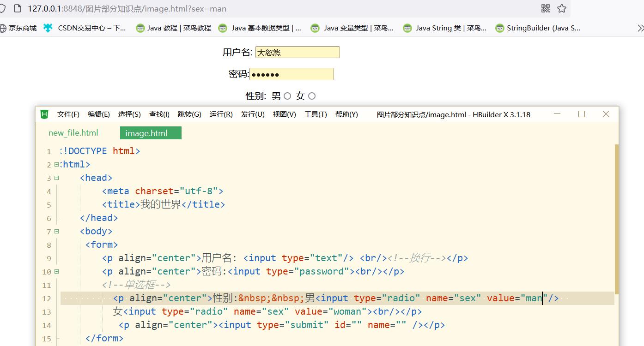Switch to the new_file.html tab

(x=73, y=133)
